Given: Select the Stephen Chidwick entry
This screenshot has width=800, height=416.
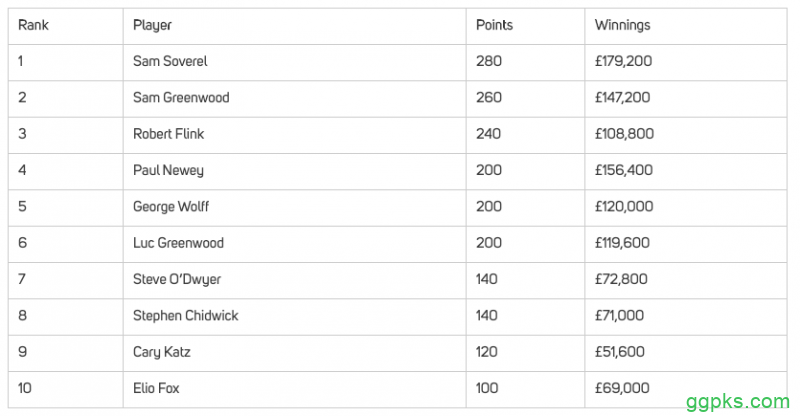Looking at the screenshot, I should pos(185,316).
